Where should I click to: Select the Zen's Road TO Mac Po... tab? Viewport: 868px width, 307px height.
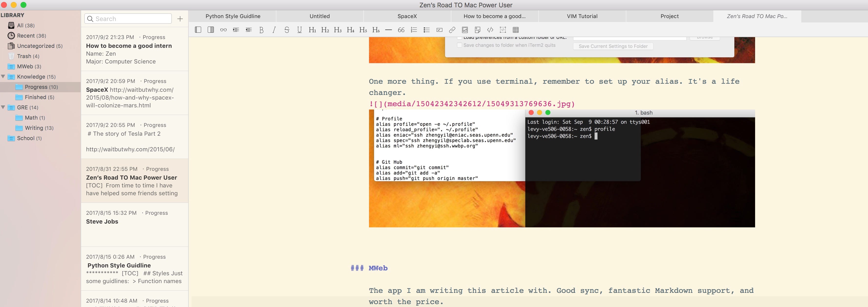[x=757, y=16]
